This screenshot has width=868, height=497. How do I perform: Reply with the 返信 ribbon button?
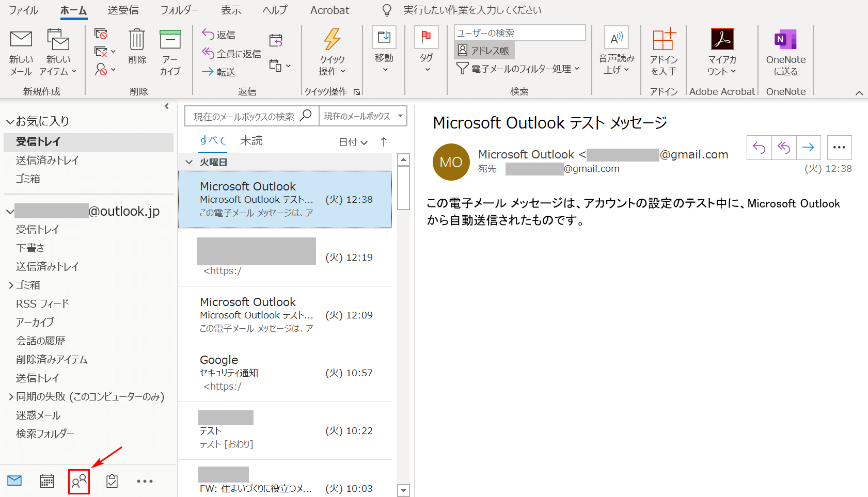[x=219, y=35]
